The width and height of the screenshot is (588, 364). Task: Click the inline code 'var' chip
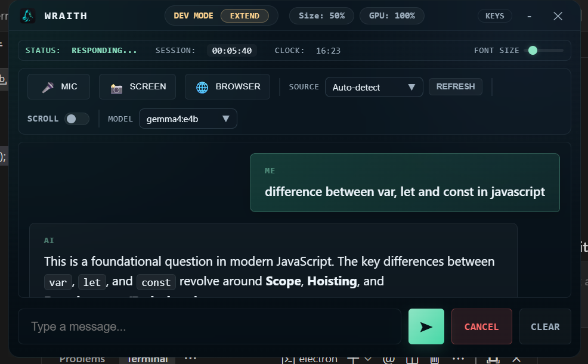pos(58,282)
